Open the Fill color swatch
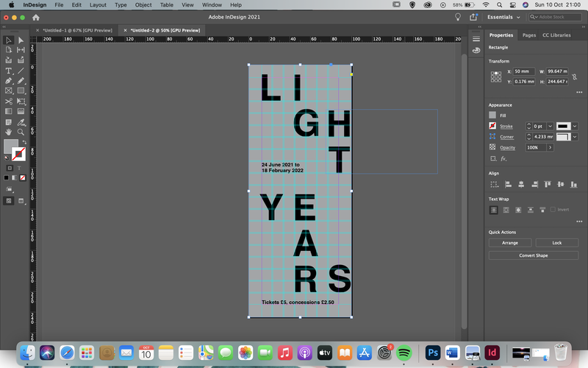Image resolution: width=588 pixels, height=368 pixels. (492, 116)
